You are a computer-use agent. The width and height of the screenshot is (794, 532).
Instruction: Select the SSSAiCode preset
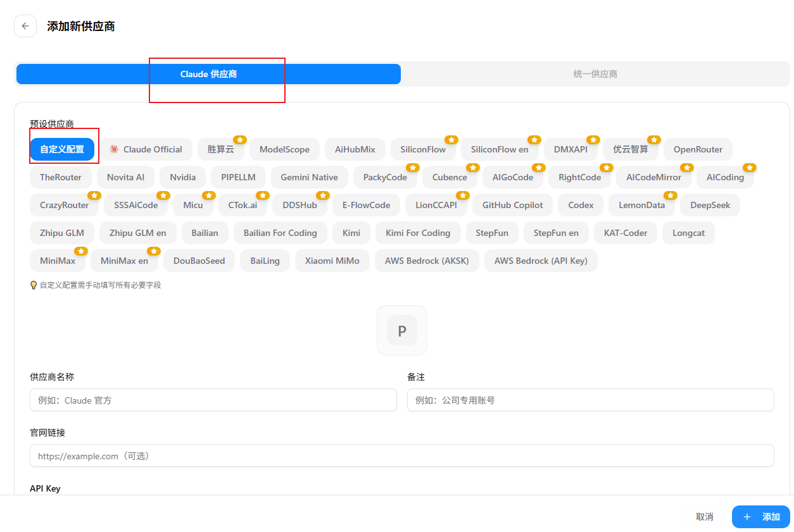pyautogui.click(x=135, y=205)
